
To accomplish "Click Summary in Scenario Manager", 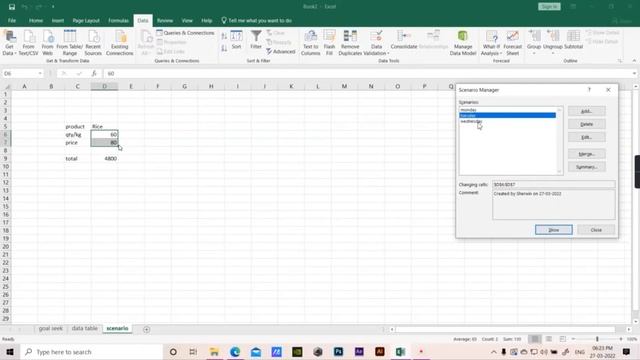I will coord(587,167).
